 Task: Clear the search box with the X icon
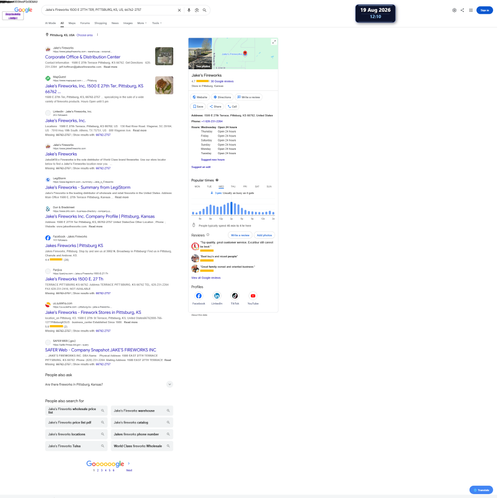[x=179, y=10]
